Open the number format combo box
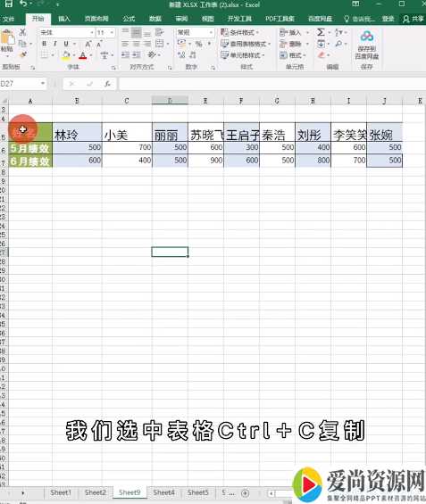The width and height of the screenshot is (426, 504). tap(195, 32)
